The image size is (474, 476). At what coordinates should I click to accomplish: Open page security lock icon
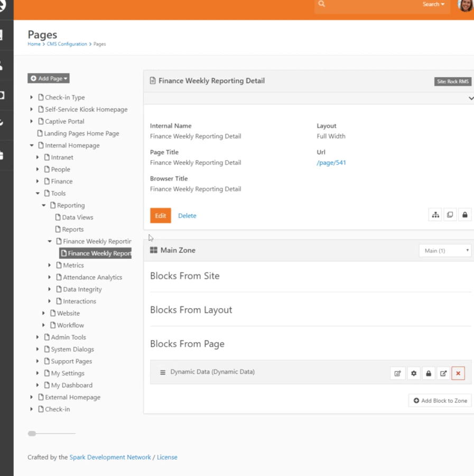pyautogui.click(x=465, y=215)
